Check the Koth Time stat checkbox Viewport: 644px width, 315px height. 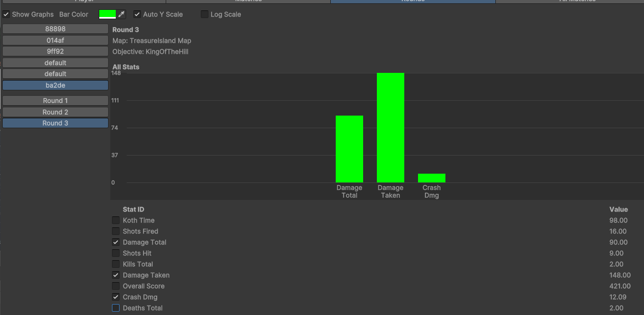coord(116,220)
